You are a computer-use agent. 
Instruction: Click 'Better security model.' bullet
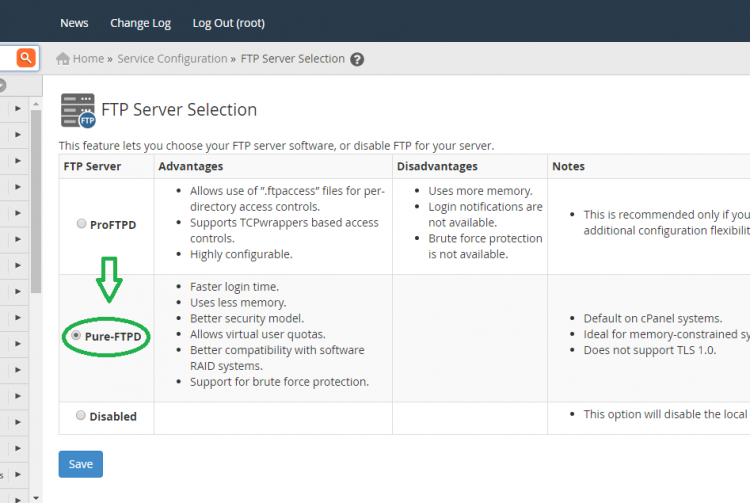coord(247,318)
